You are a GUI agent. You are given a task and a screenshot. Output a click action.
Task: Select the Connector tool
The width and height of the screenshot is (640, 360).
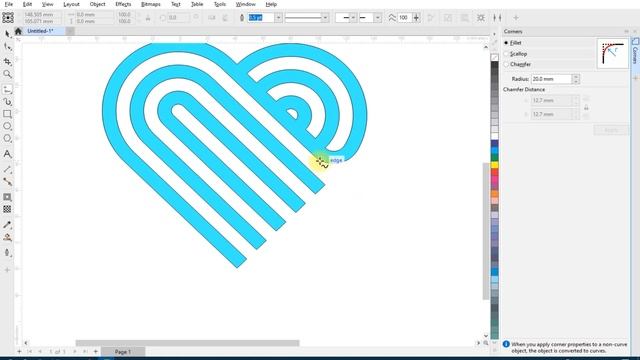7,182
